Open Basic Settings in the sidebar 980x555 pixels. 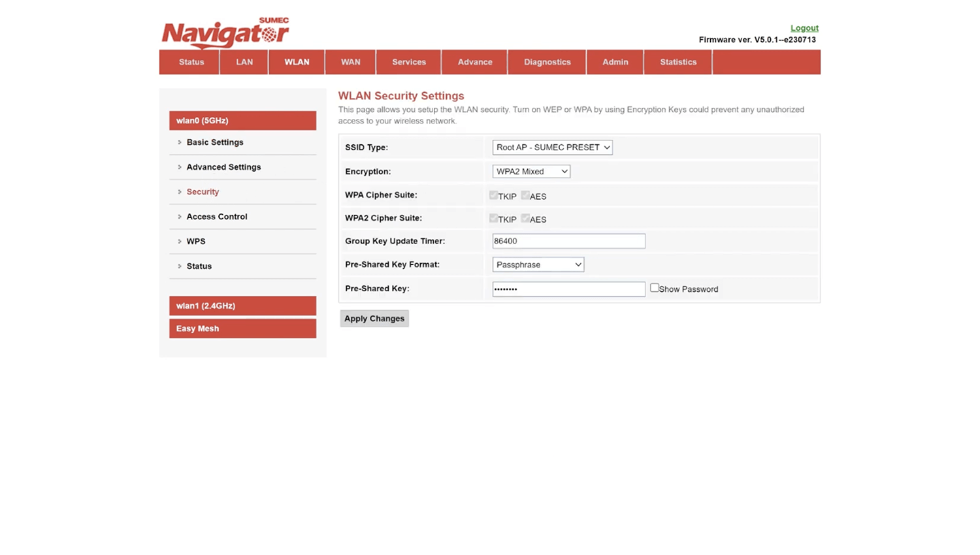point(215,142)
